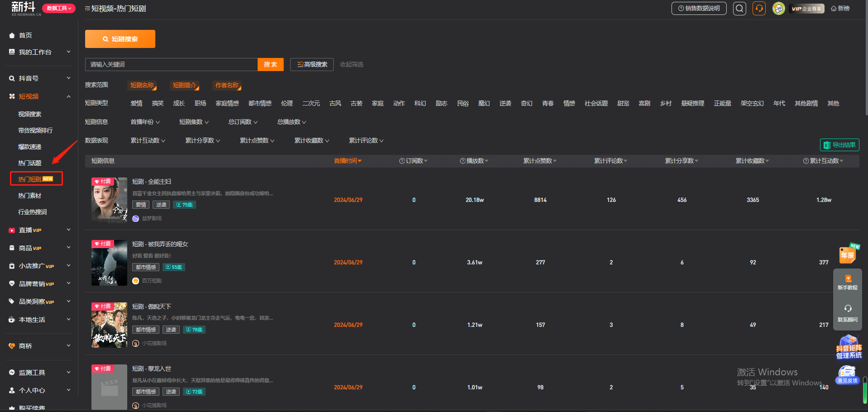868x412 pixels.
Task: Toggle the sidebar collapse icon beside page title
Action: pyautogui.click(x=87, y=8)
